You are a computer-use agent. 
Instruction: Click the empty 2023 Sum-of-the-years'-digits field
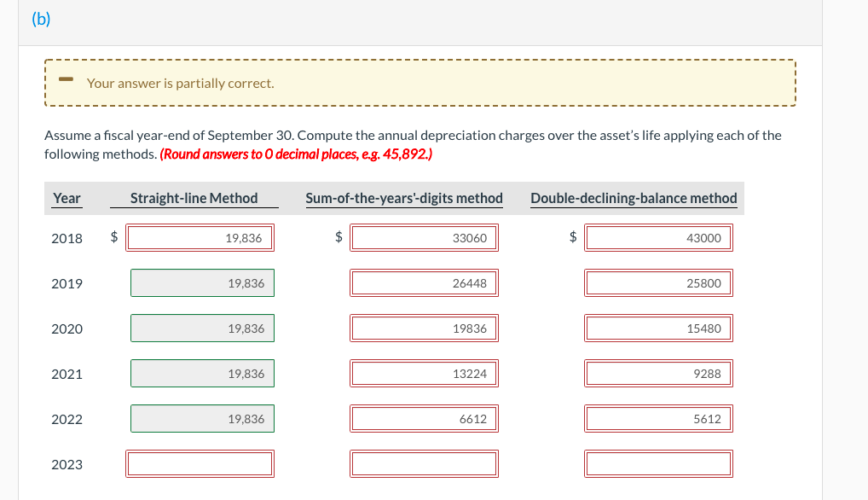coord(424,464)
